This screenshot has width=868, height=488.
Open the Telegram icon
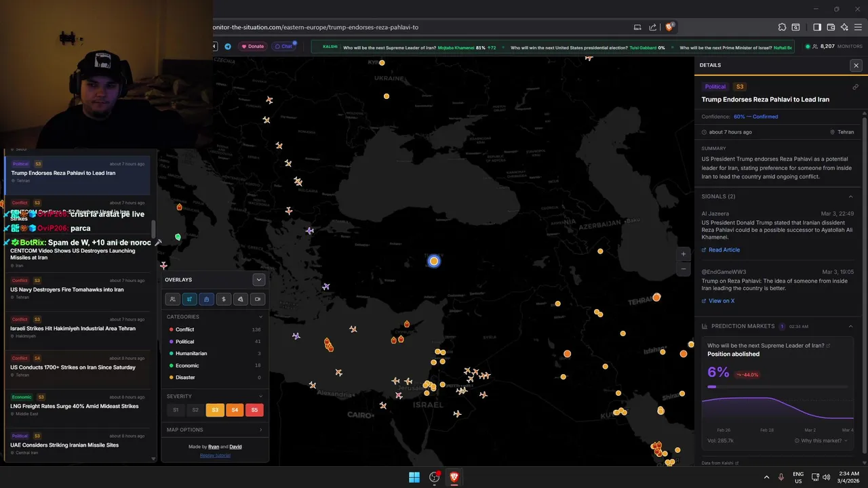tap(227, 46)
